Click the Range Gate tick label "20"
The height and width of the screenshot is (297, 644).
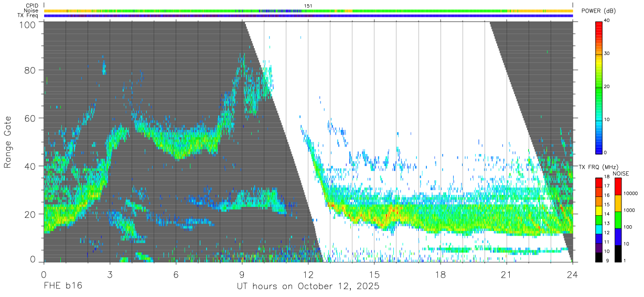pyautogui.click(x=31, y=214)
